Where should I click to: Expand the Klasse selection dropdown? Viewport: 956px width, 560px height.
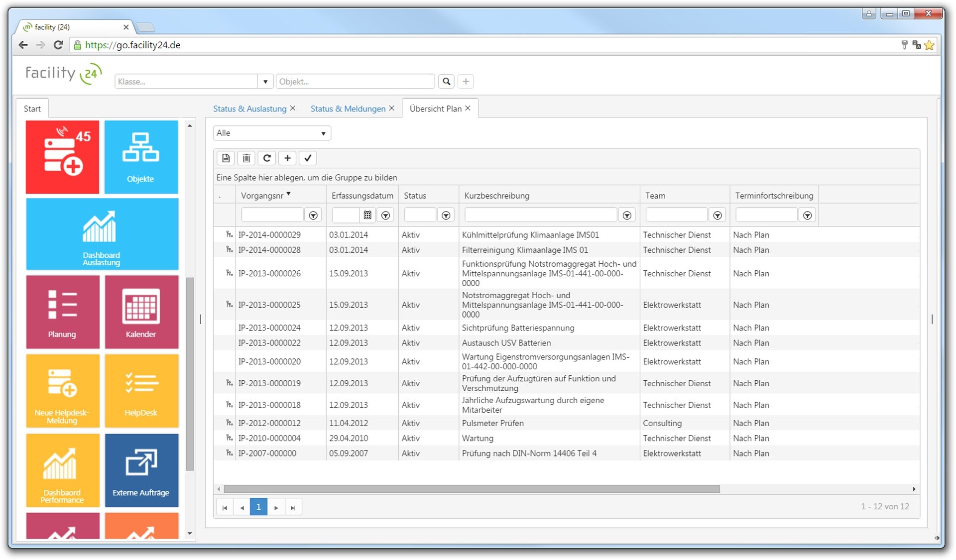(265, 81)
